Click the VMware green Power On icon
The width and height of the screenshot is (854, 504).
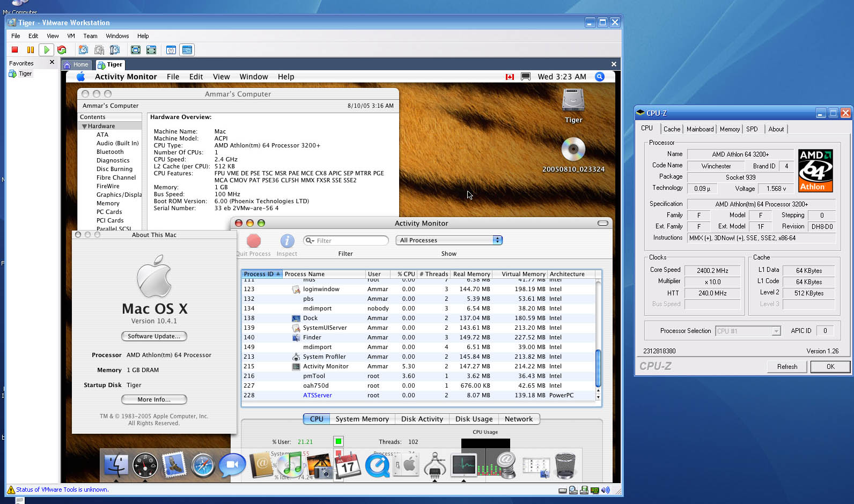(x=47, y=50)
